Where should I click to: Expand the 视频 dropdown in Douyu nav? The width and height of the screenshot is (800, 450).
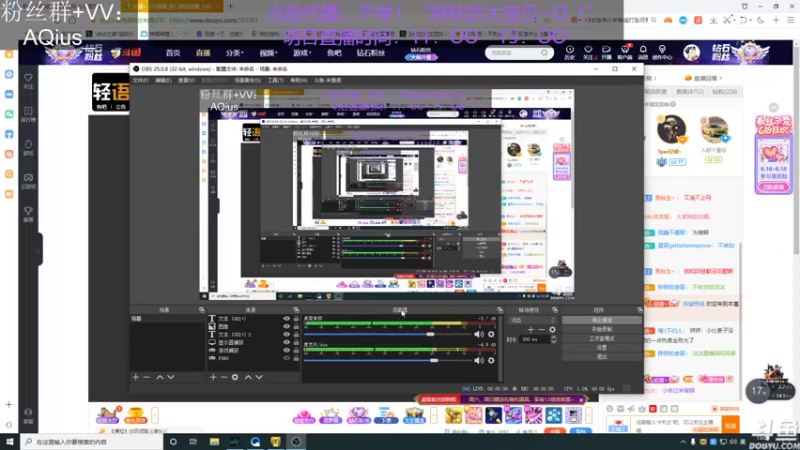point(268,53)
